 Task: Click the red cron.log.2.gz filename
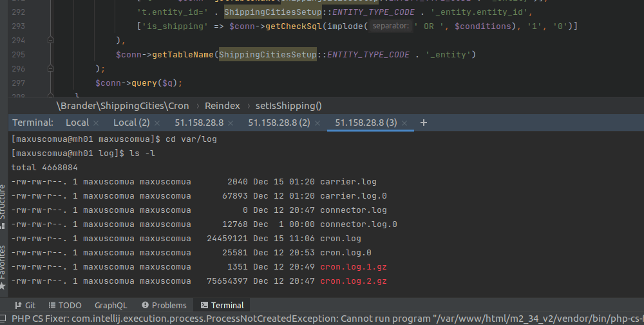(353, 281)
